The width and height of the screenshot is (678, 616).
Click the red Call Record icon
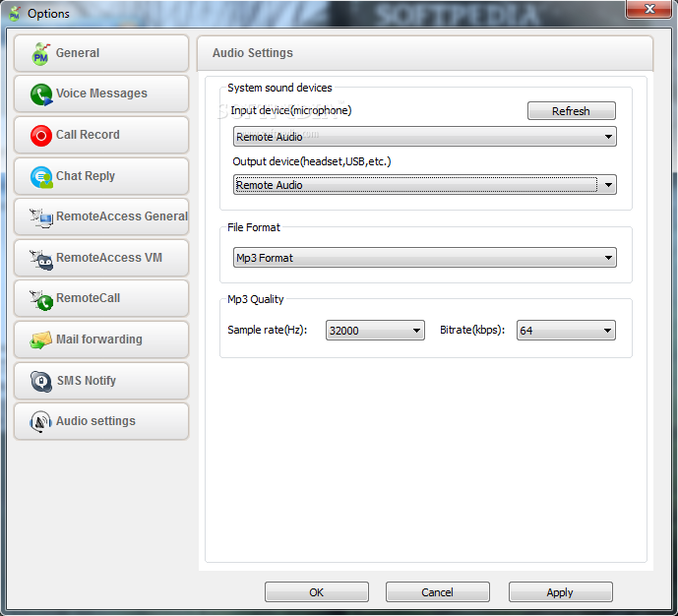pyautogui.click(x=41, y=136)
